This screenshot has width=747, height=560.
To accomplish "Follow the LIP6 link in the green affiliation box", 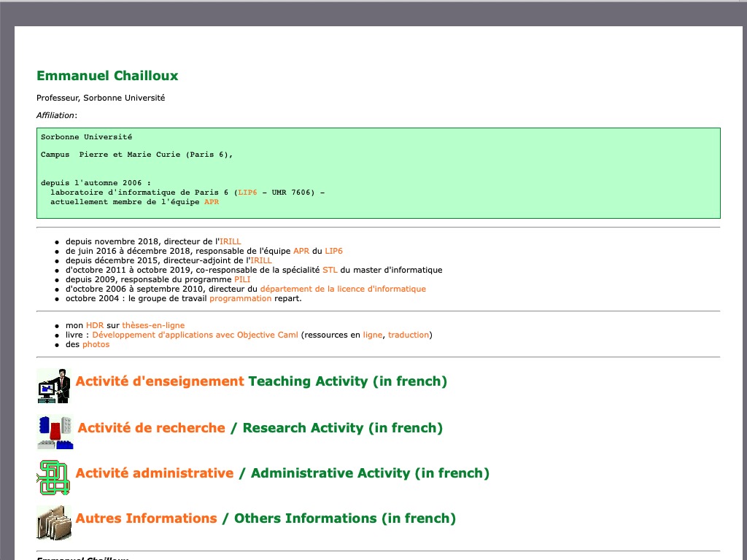I will pos(247,192).
